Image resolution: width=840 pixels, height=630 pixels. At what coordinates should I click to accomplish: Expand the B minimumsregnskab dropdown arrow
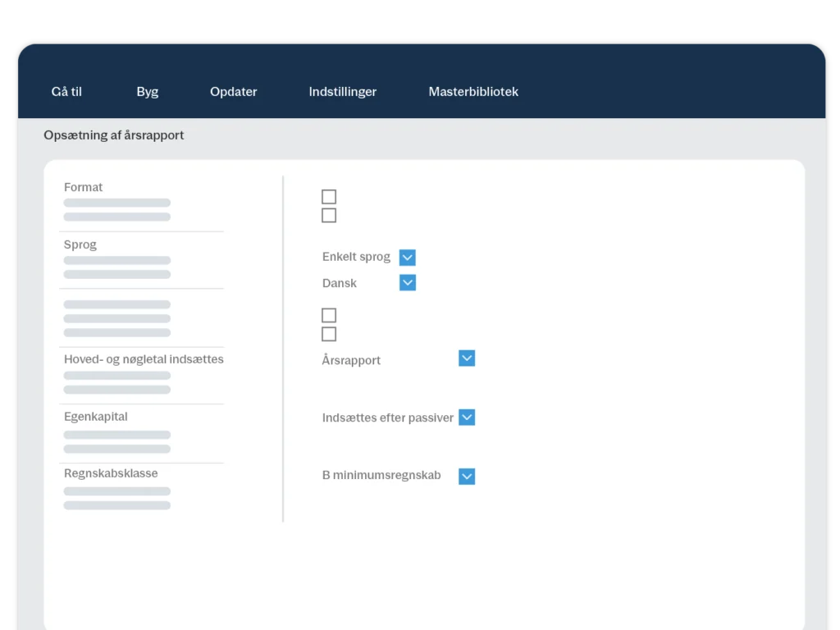pyautogui.click(x=467, y=477)
